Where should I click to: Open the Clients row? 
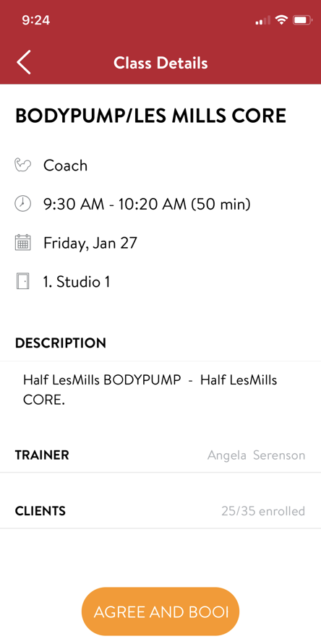pyautogui.click(x=160, y=511)
